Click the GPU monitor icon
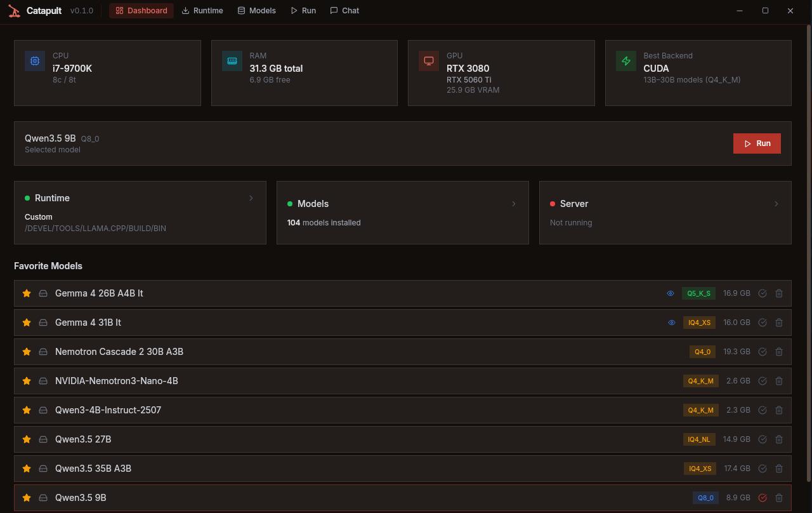Image resolution: width=812 pixels, height=513 pixels. coord(429,61)
